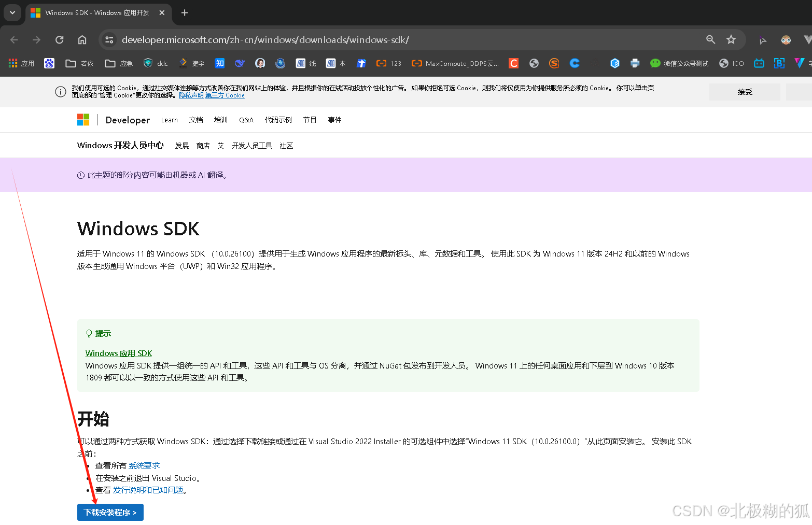Go to Windows 开发人员中心
Viewport: 812px width, 525px height.
tap(120, 145)
